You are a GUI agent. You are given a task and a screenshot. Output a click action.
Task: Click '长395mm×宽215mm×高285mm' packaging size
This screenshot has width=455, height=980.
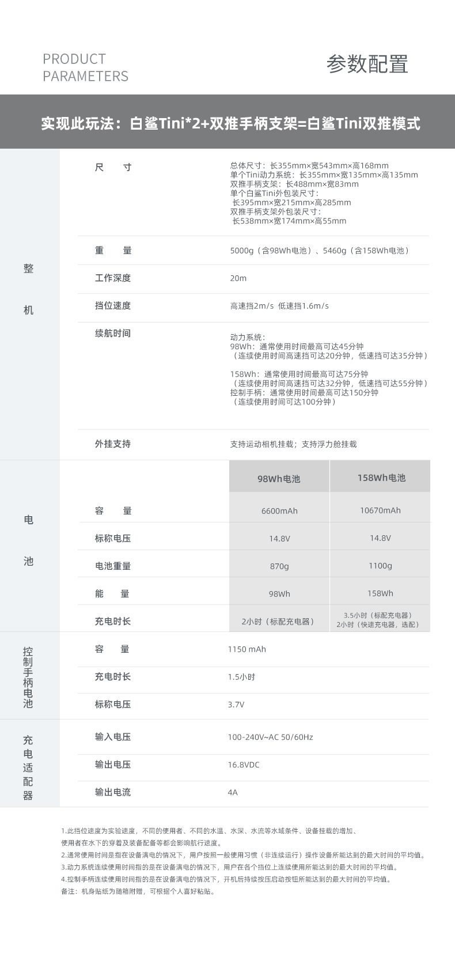[x=291, y=202]
